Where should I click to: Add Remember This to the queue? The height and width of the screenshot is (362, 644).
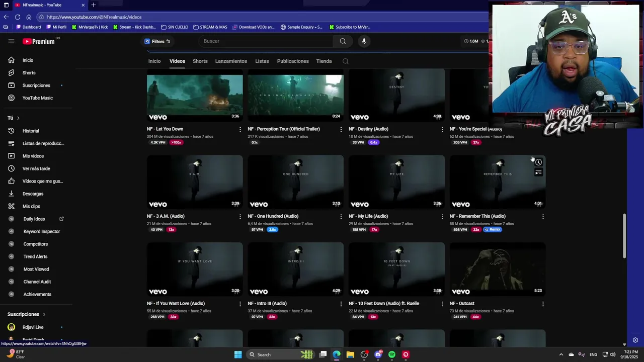click(x=538, y=172)
